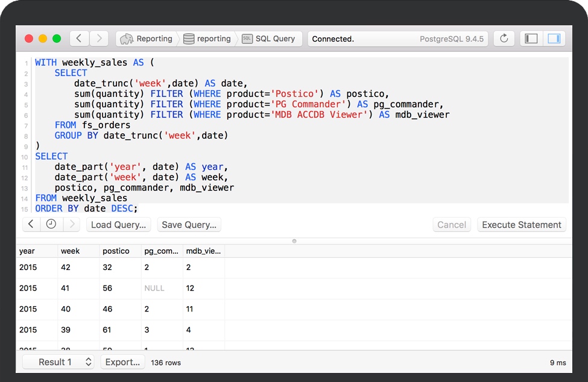Grab the split divider handle above results
The width and height of the screenshot is (588, 382).
point(294,241)
